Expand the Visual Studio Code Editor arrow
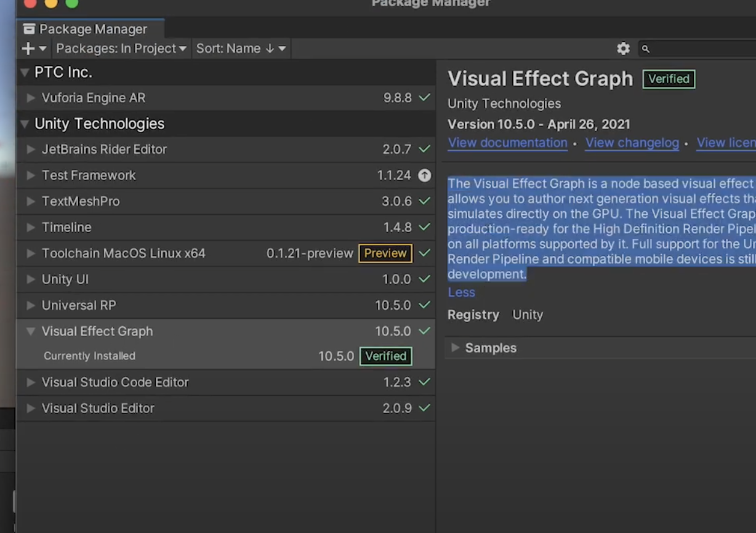The image size is (756, 533). [30, 382]
